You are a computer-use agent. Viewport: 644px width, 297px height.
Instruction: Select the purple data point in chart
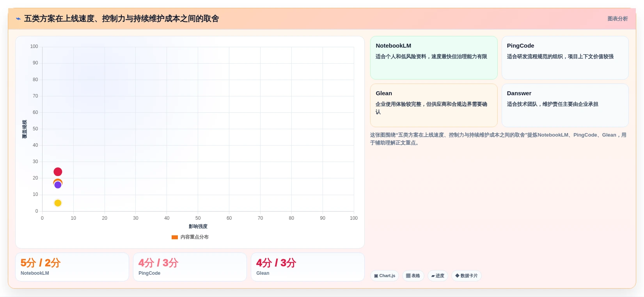point(58,185)
